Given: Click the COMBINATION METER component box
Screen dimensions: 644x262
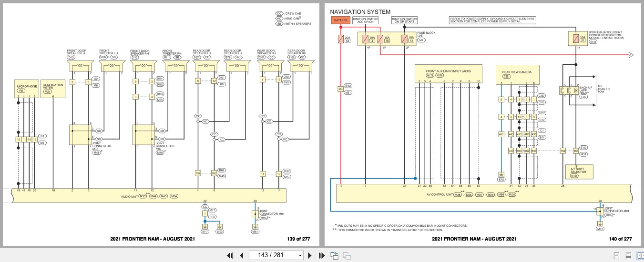Looking at the screenshot, I should (52, 88).
